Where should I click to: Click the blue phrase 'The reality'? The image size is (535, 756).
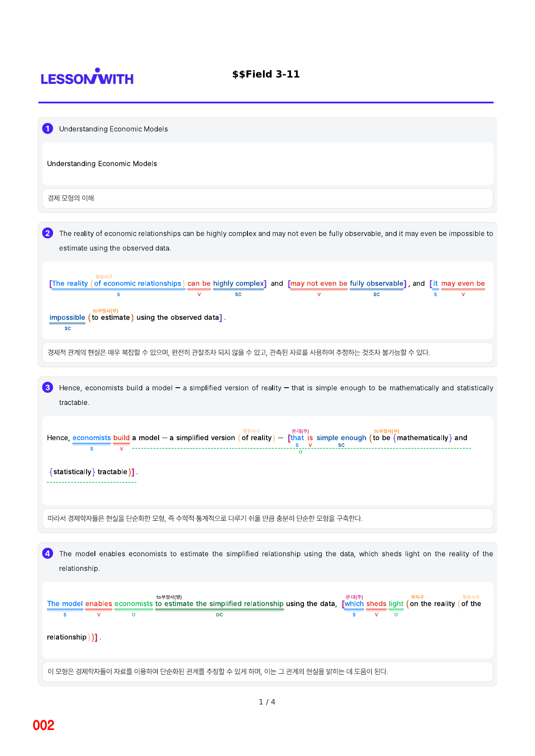[70, 283]
